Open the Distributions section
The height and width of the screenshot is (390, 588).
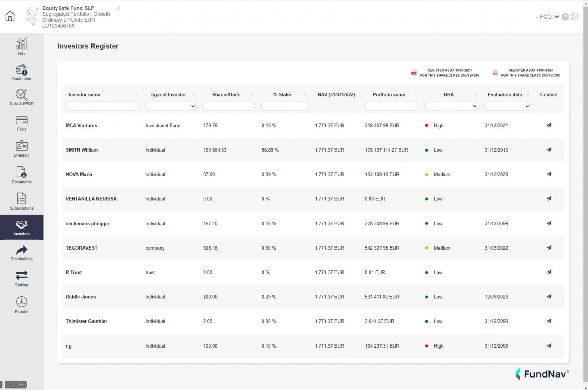click(x=22, y=253)
